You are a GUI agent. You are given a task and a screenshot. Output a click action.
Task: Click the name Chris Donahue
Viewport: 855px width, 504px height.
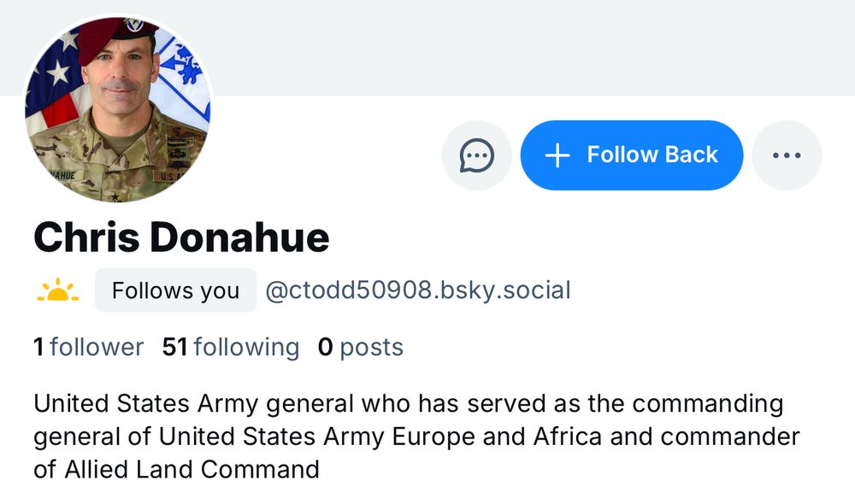pos(180,237)
